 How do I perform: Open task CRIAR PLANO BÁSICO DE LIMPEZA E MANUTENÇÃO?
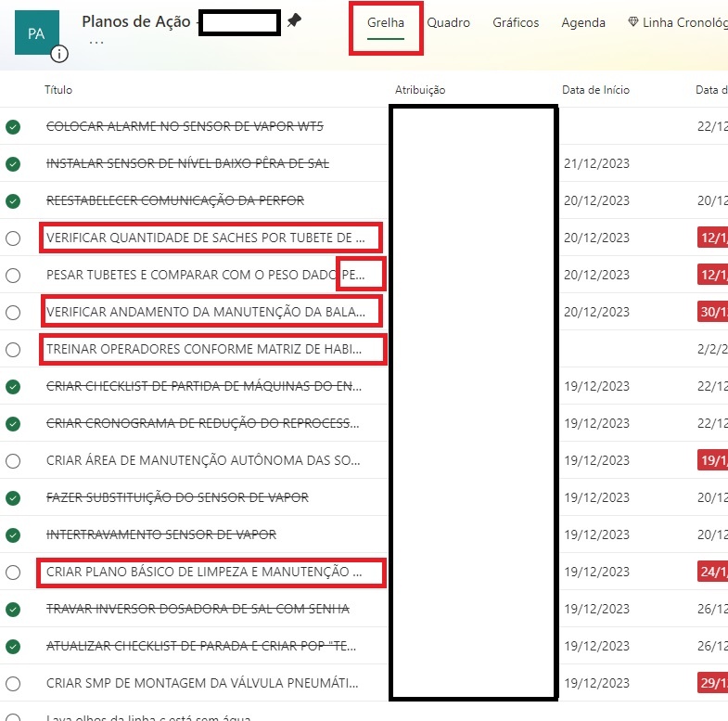point(204,572)
